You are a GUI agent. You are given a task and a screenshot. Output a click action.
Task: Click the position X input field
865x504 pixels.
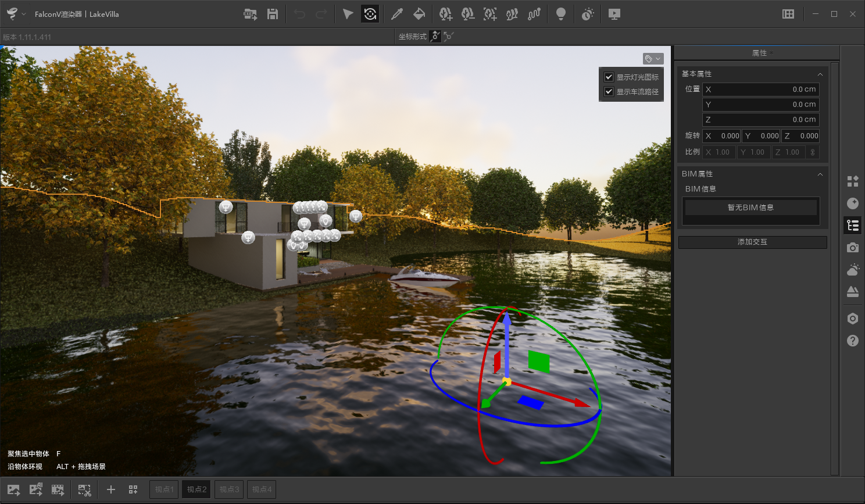[x=760, y=90]
